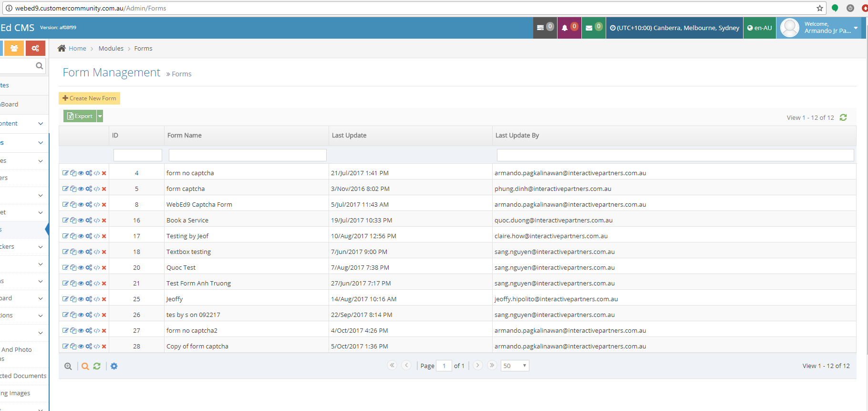Click embed code icon for 'Testing by Jeof'
868x411 pixels.
[97, 236]
